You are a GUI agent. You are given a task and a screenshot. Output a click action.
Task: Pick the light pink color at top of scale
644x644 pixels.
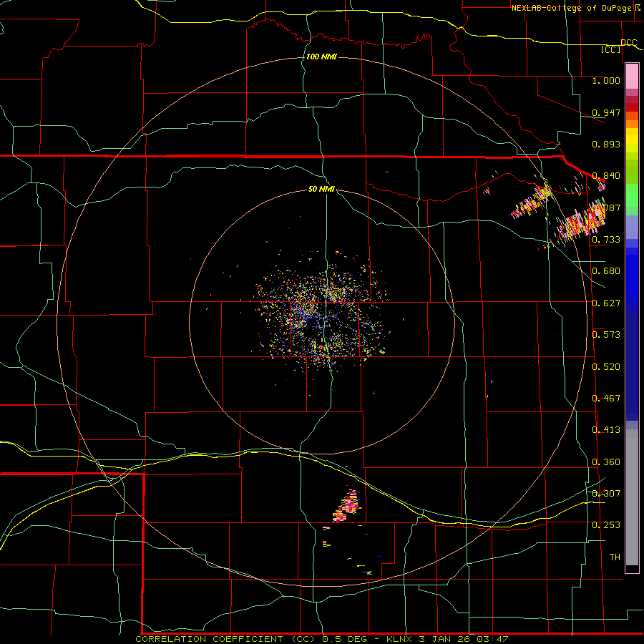click(x=632, y=77)
